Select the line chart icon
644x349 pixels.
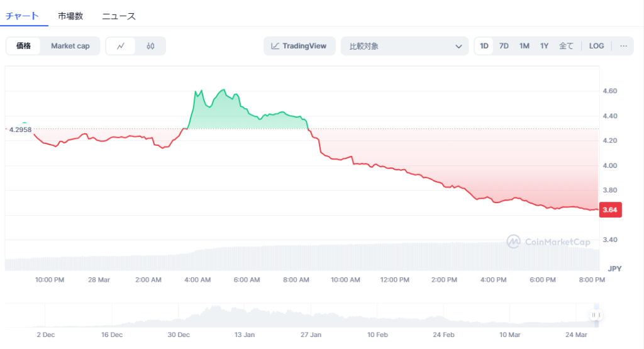tap(121, 46)
